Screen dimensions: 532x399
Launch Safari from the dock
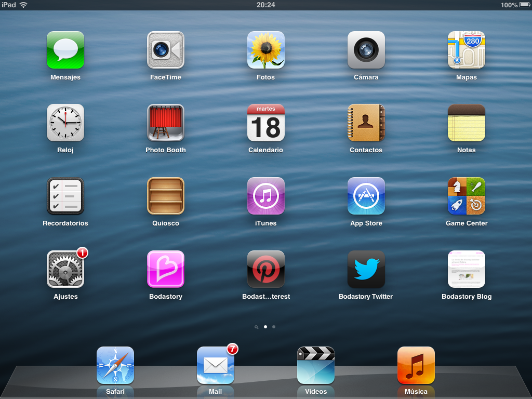(115, 365)
